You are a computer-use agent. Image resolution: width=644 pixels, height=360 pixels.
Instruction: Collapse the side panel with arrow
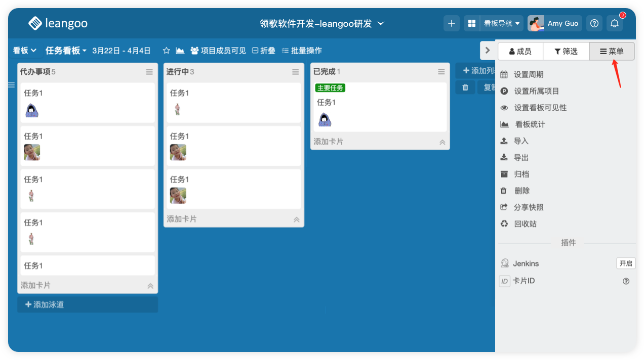point(487,51)
